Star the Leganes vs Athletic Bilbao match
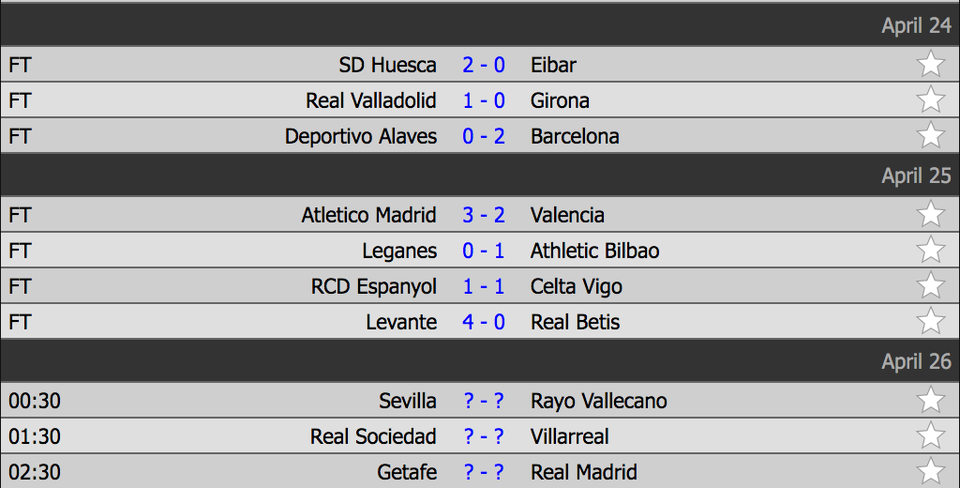 930,250
